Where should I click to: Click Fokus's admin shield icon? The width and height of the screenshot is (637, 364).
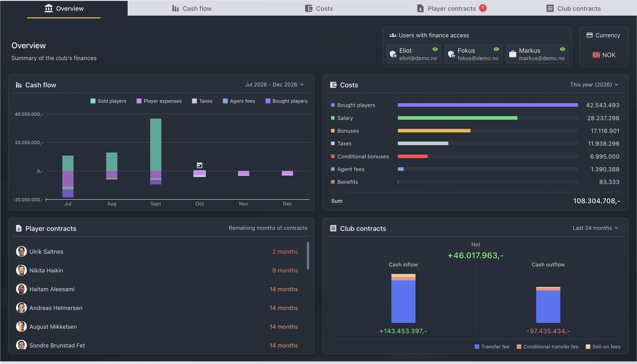[x=451, y=54]
